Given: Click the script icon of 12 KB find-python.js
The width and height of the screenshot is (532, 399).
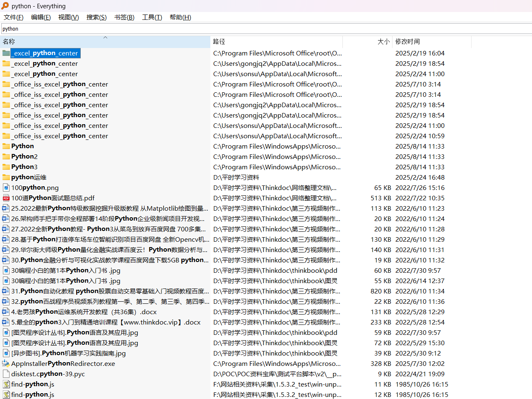Looking at the screenshot, I should click(x=6, y=394).
